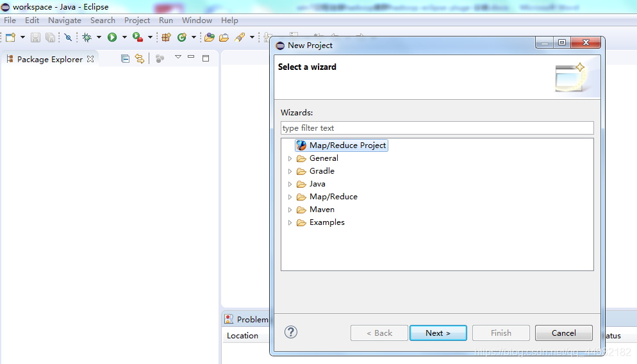Click the Save toolbar icon

point(35,37)
